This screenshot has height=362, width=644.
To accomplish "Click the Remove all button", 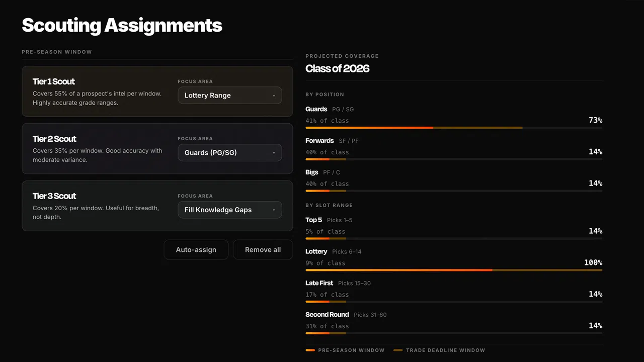I will [263, 250].
